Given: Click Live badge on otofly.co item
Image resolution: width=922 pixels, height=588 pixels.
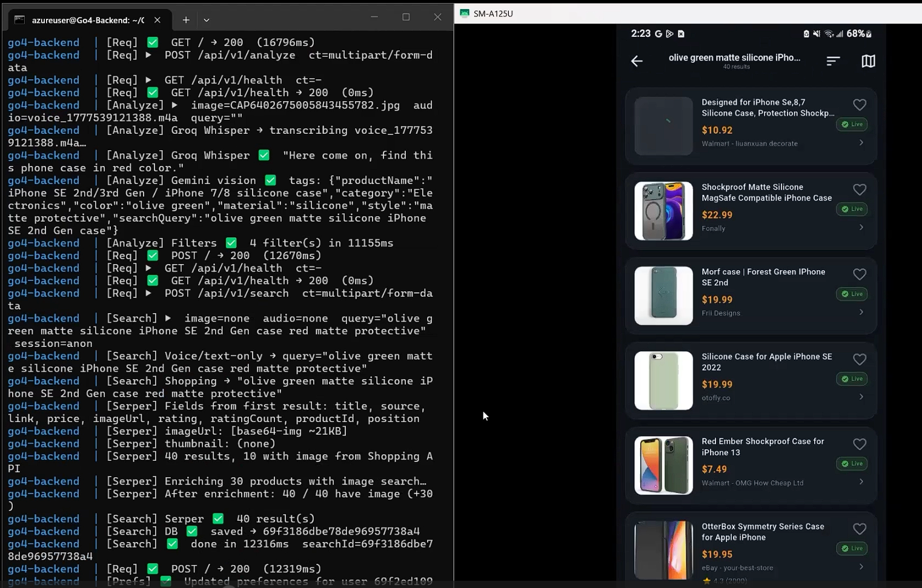Looking at the screenshot, I should (x=852, y=378).
